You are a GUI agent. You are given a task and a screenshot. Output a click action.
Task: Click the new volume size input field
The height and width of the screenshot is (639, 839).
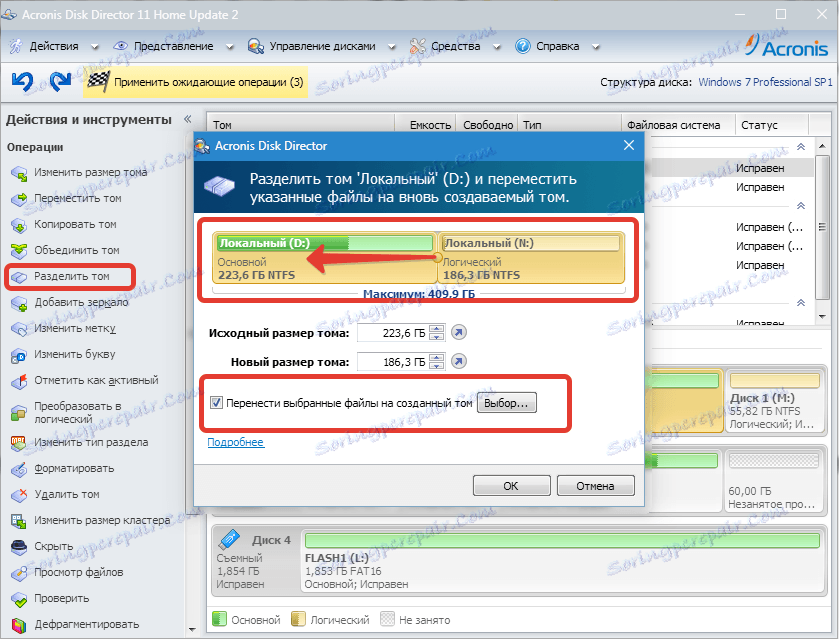coord(393,362)
